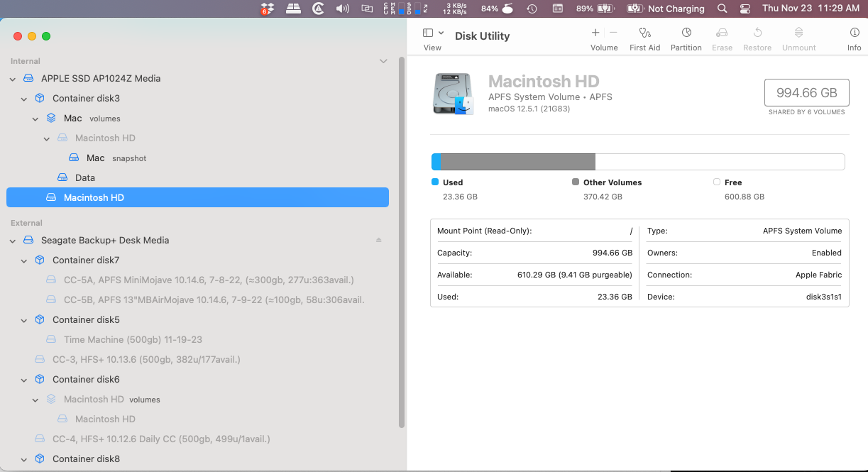Collapse Container disk5
The width and height of the screenshot is (868, 472).
click(24, 320)
